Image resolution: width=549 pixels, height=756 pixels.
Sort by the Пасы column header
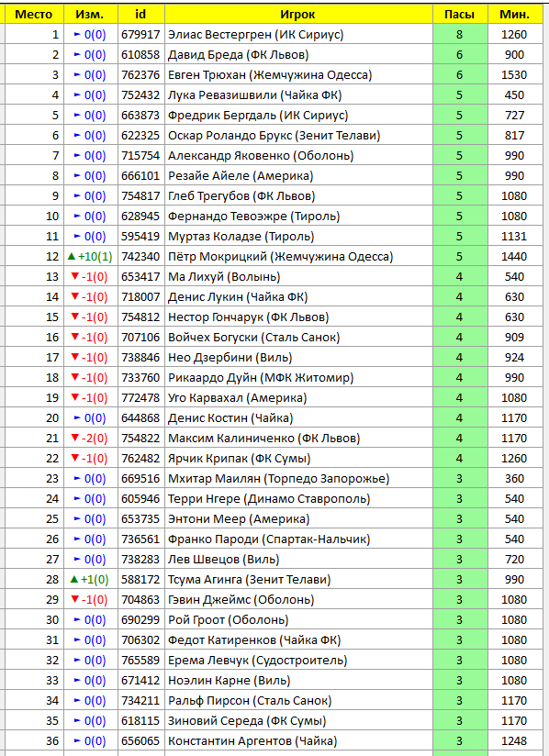[x=460, y=14]
